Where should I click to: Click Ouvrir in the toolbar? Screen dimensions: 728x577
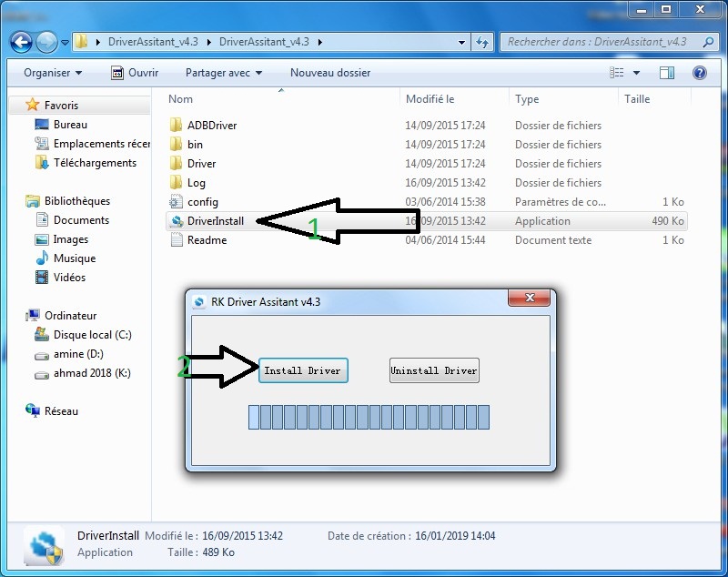click(x=135, y=73)
